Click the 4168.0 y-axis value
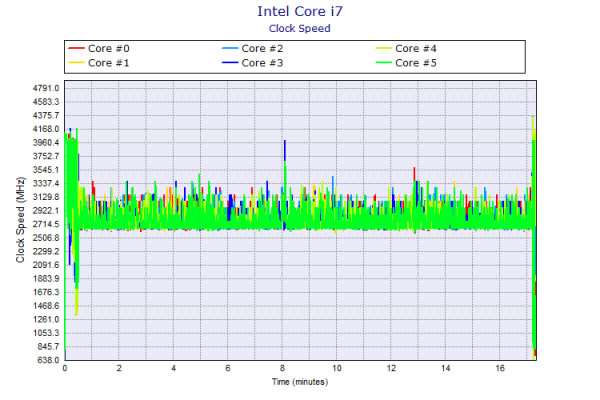 [x=46, y=129]
